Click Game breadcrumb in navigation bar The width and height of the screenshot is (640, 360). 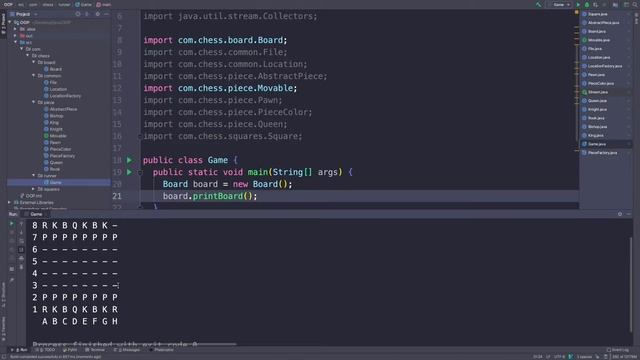pyautogui.click(x=83, y=4)
